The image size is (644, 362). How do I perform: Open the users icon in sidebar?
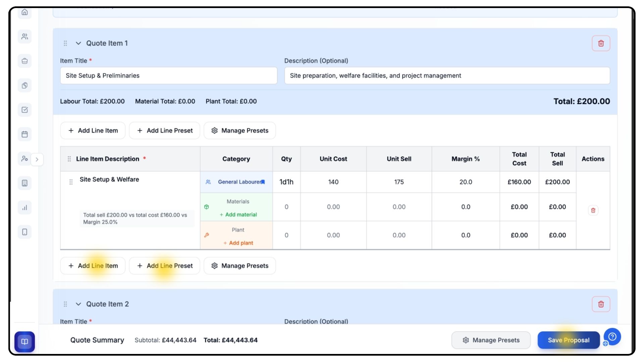(x=24, y=37)
